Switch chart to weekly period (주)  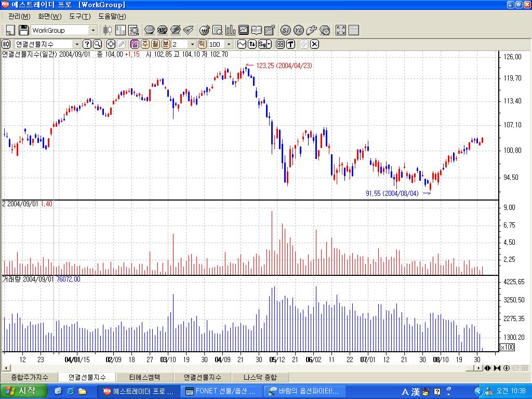point(145,44)
